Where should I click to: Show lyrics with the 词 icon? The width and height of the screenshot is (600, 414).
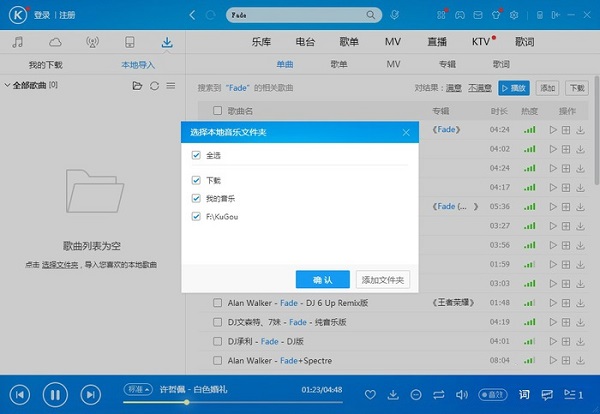tap(524, 394)
